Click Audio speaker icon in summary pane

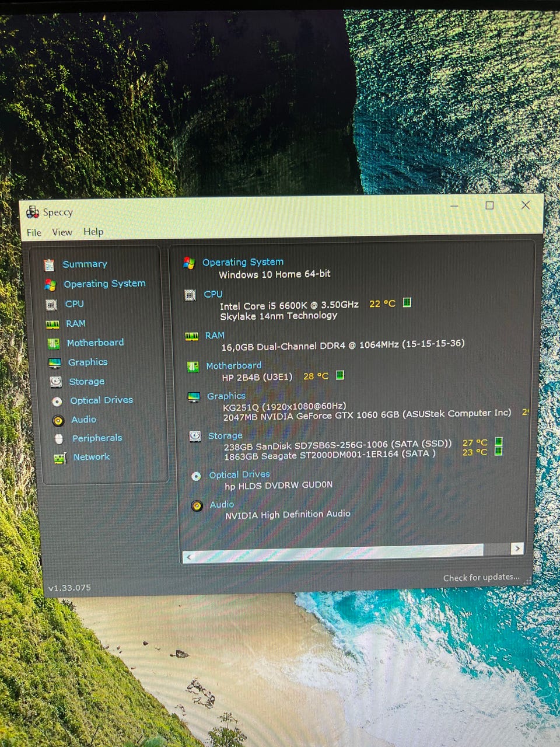[197, 505]
